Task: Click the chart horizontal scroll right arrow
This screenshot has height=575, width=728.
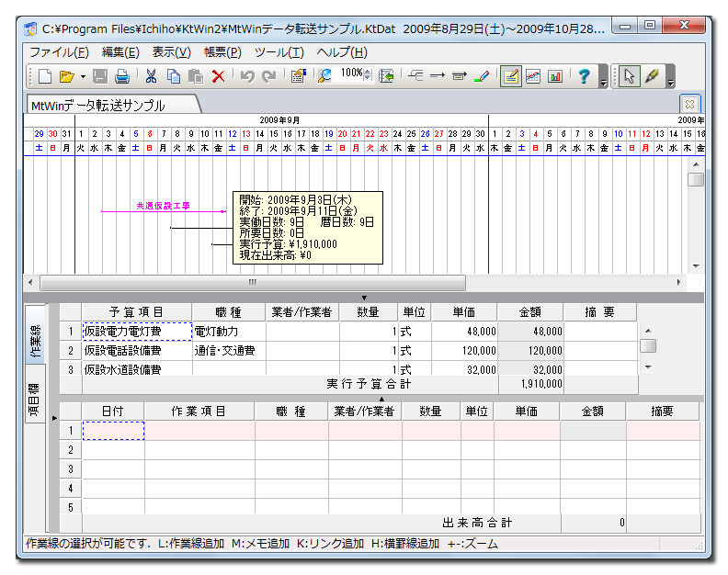Action: 678,282
